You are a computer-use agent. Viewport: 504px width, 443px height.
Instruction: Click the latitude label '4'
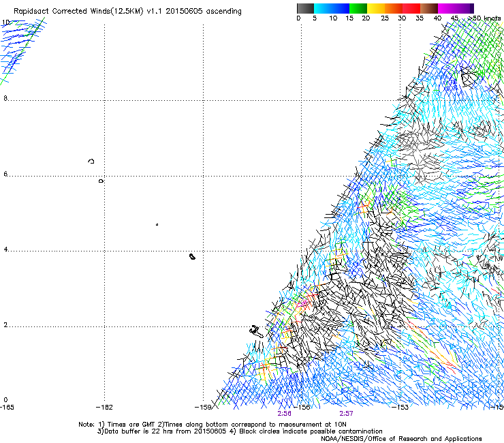tap(5, 249)
